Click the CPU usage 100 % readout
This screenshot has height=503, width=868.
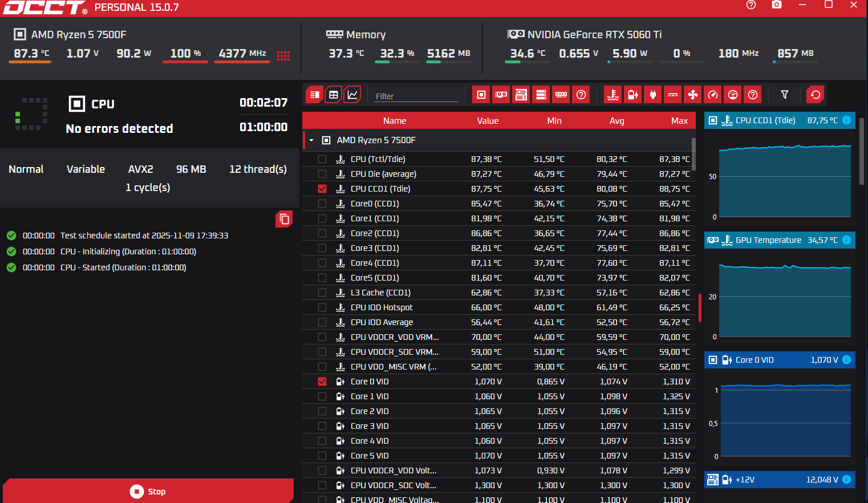pos(185,54)
